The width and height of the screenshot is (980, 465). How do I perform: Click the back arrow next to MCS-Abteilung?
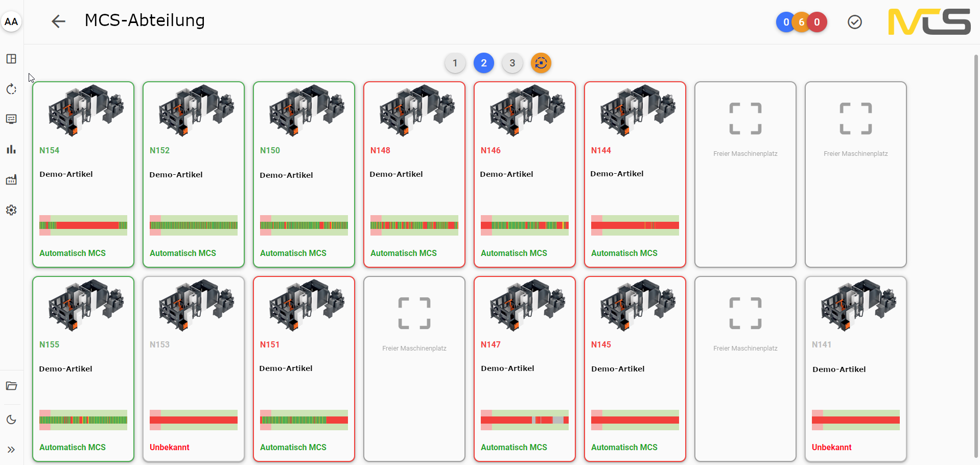59,21
